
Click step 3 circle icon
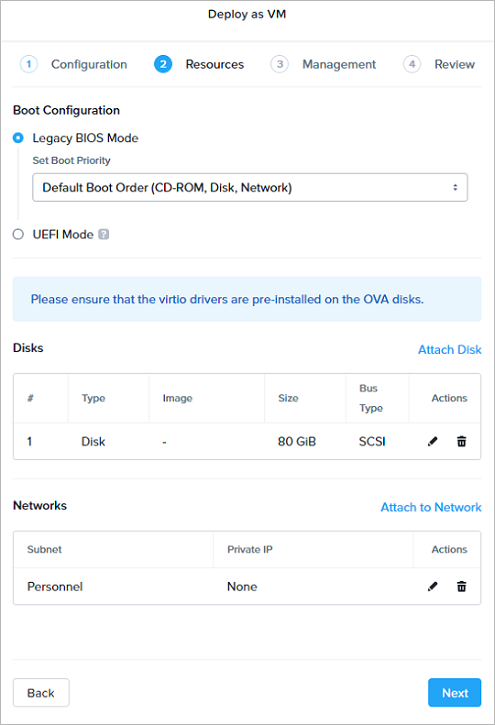(x=280, y=64)
